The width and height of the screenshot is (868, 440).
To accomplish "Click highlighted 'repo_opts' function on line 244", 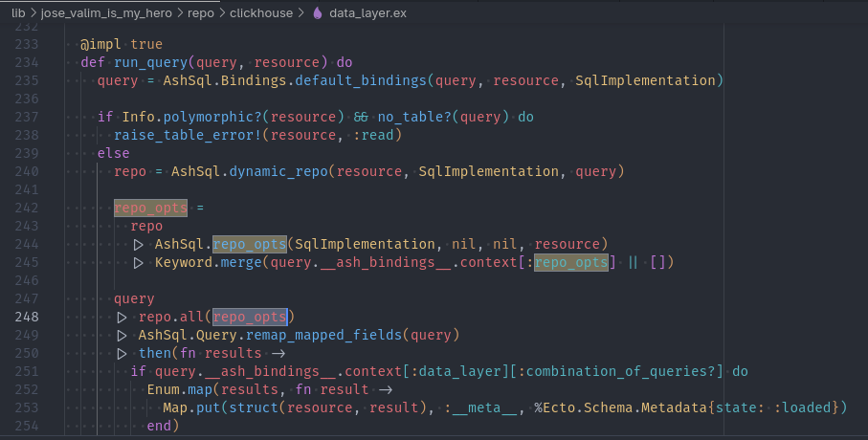I will [250, 245].
